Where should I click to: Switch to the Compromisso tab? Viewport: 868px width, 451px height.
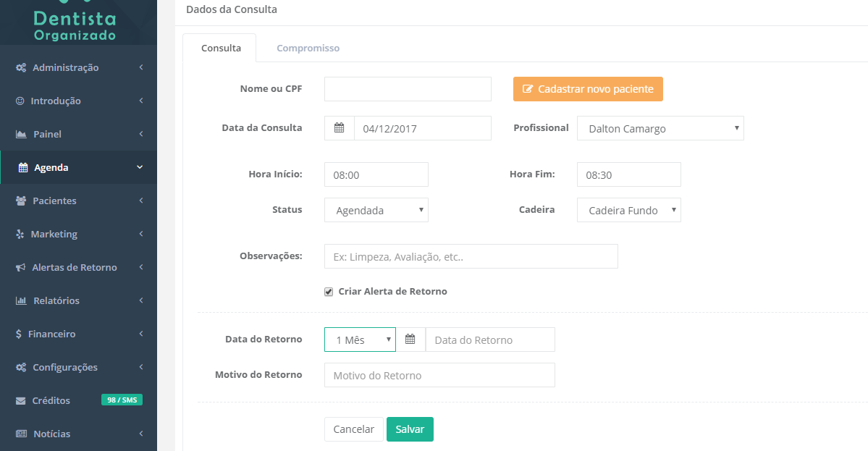308,48
